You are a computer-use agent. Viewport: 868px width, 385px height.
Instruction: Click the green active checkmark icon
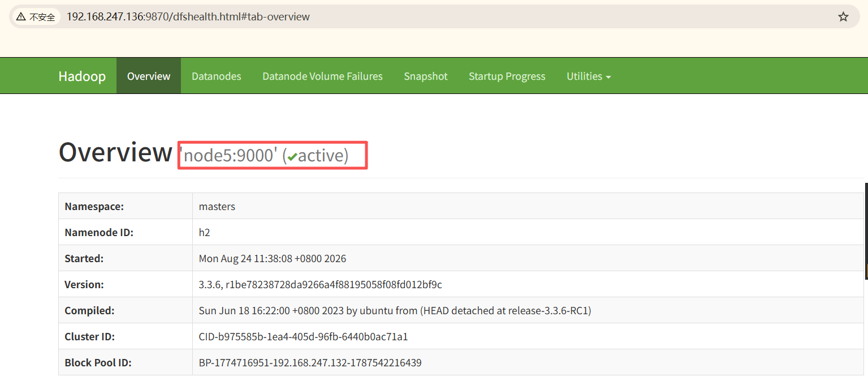coord(292,157)
